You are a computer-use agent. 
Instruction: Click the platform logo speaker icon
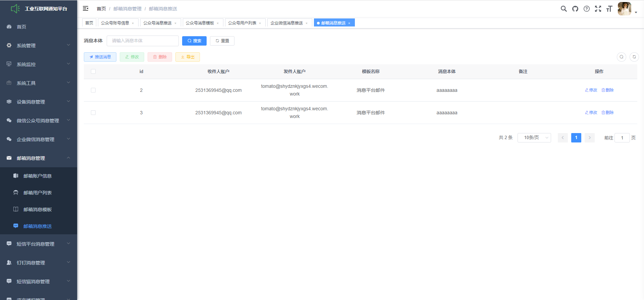tap(15, 9)
